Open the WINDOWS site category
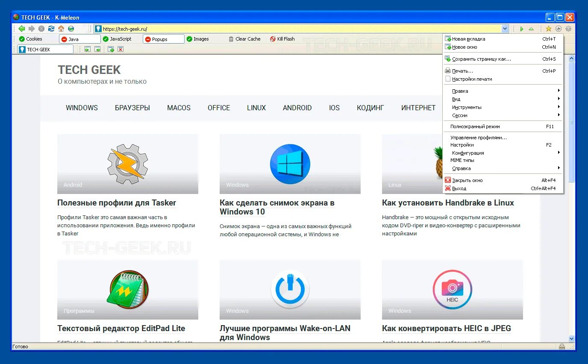Screen dimensions: 588x364 (x=82, y=108)
